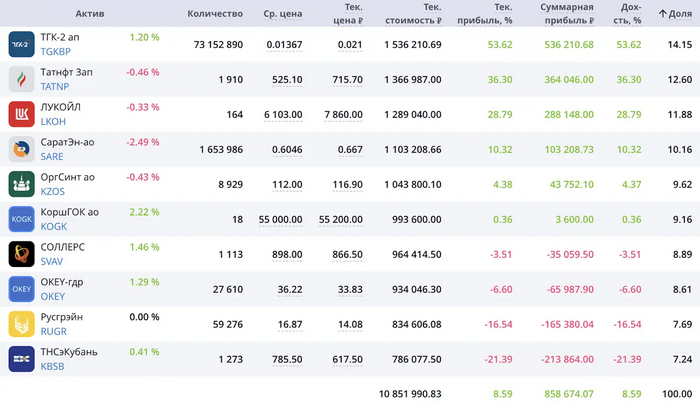The image size is (700, 404).
Task: Sort by Суммарная прибыль column header
Action: tap(566, 13)
